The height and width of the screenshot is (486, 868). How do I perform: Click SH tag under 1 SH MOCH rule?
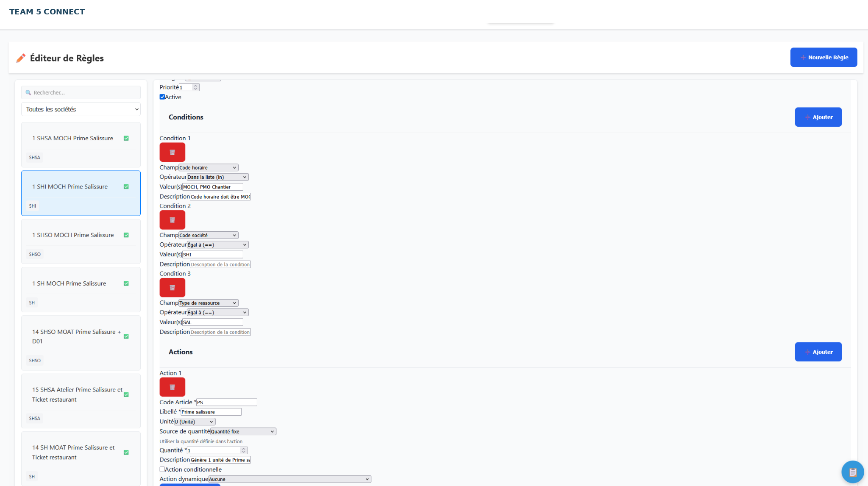pos(32,303)
